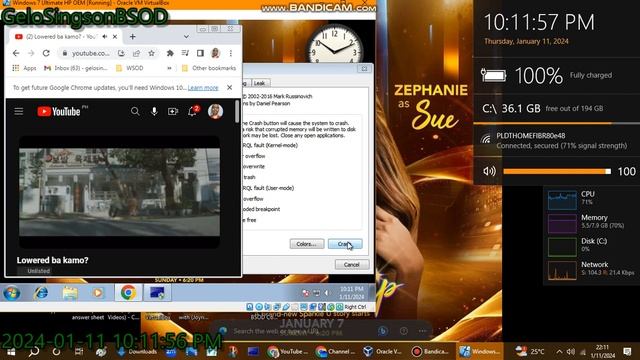Open Windows Media Player on Windows 7 taskbar
Image resolution: width=640 pixels, height=360 pixels.
(98, 293)
